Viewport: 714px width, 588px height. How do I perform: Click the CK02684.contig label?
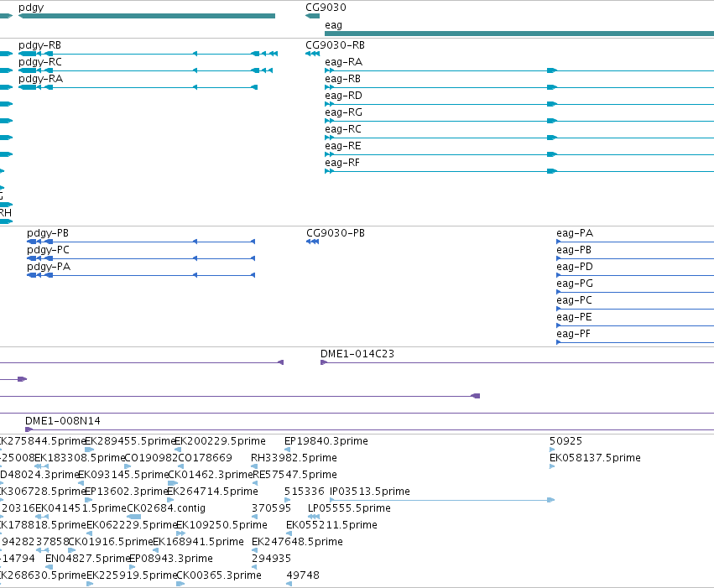tap(166, 508)
